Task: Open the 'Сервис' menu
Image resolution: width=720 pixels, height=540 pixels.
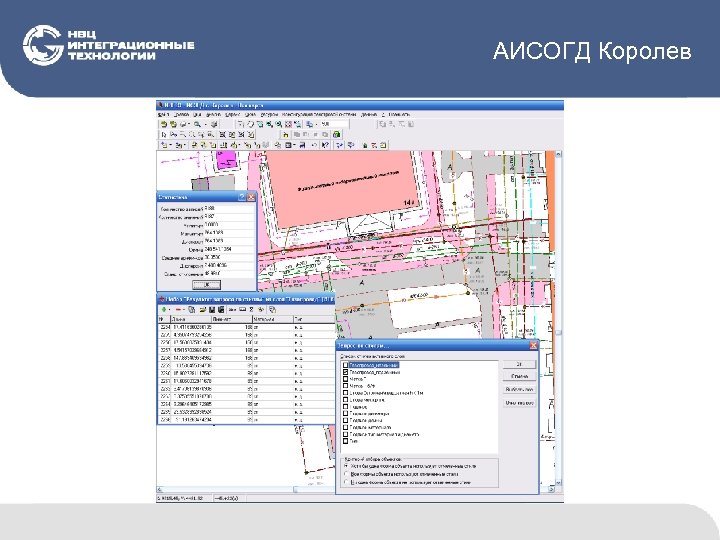Action: point(232,114)
